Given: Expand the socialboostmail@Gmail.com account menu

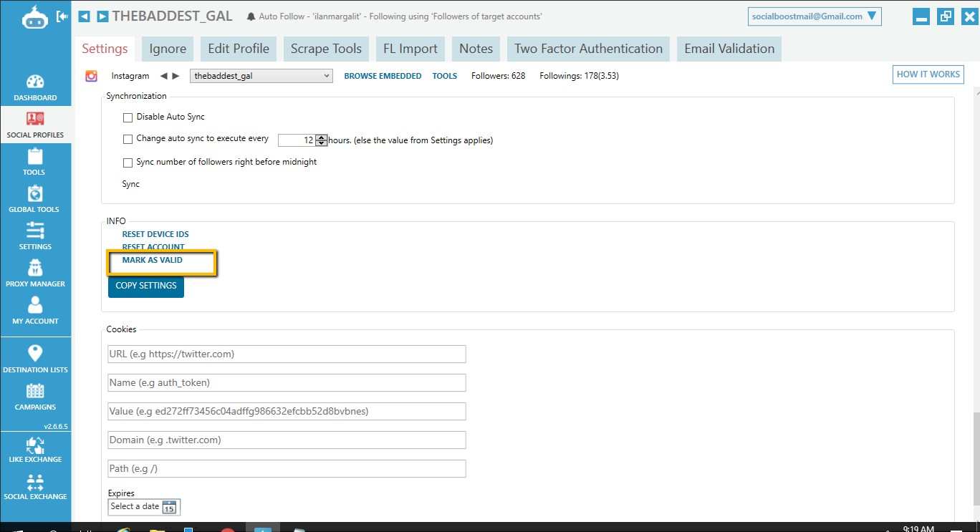Looking at the screenshot, I should point(815,16).
